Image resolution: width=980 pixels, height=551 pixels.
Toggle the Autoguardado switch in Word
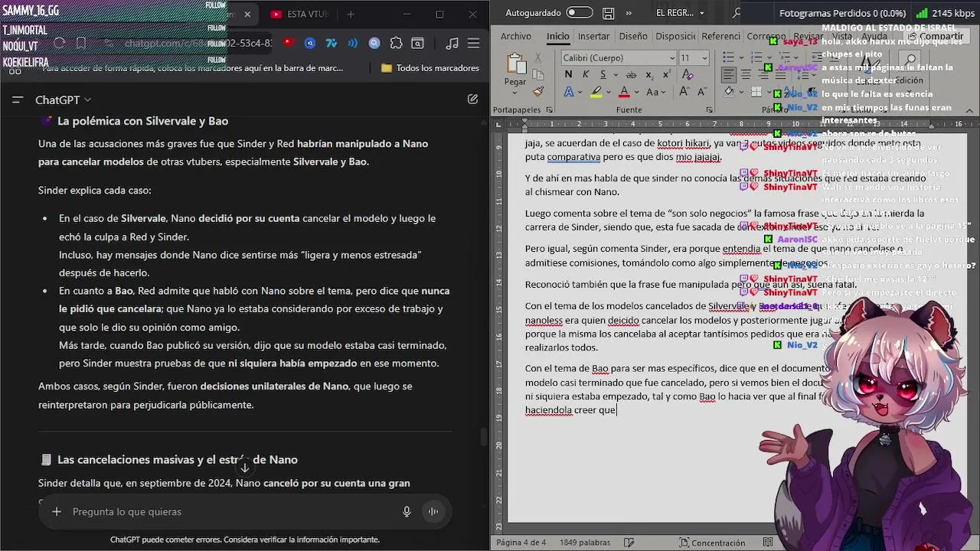tap(580, 13)
